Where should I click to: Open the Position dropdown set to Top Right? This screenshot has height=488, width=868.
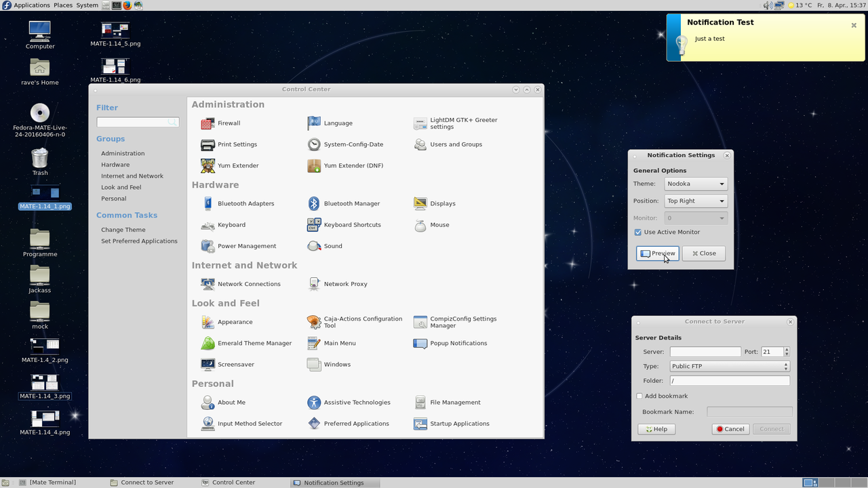pos(696,201)
